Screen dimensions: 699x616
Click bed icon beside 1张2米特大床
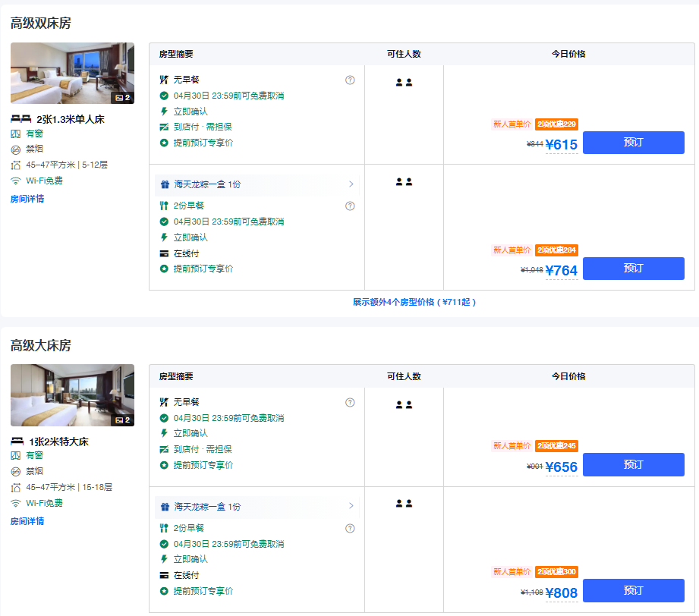(17, 442)
